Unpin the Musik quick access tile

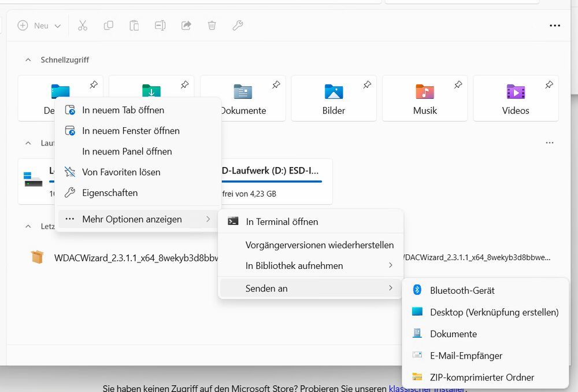point(458,85)
